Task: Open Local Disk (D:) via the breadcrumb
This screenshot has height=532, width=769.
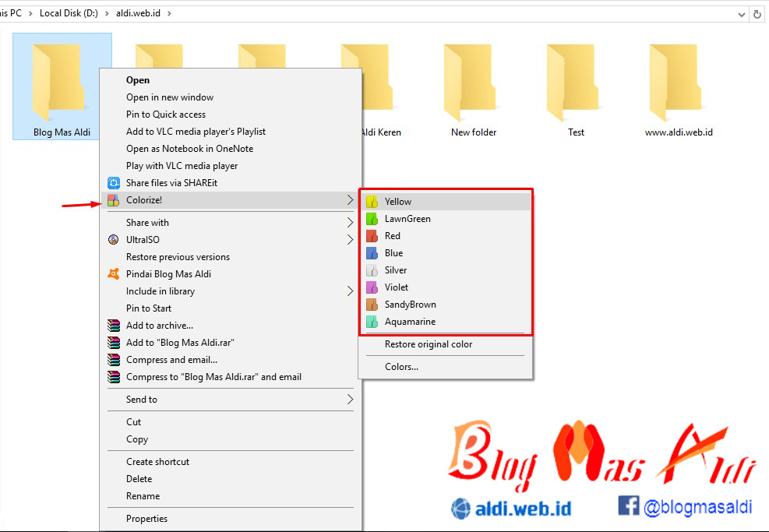Action: pos(69,12)
